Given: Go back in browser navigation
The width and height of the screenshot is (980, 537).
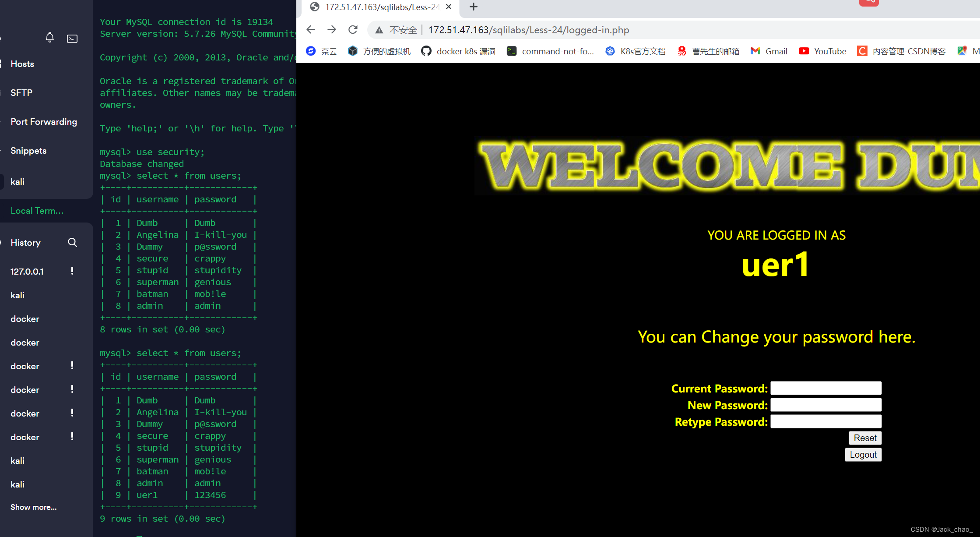Looking at the screenshot, I should pyautogui.click(x=311, y=30).
